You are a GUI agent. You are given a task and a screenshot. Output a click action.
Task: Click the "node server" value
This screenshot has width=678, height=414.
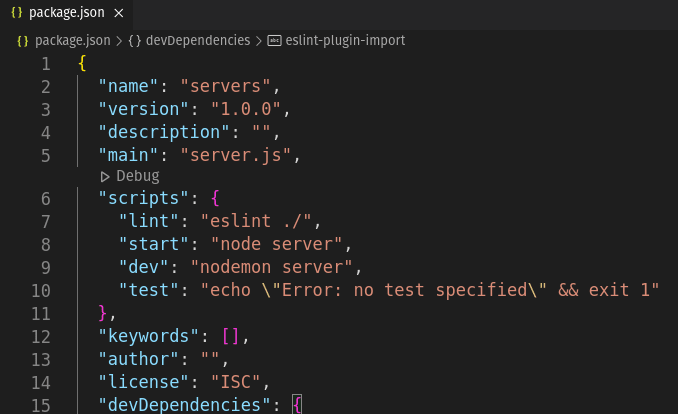pyautogui.click(x=277, y=244)
